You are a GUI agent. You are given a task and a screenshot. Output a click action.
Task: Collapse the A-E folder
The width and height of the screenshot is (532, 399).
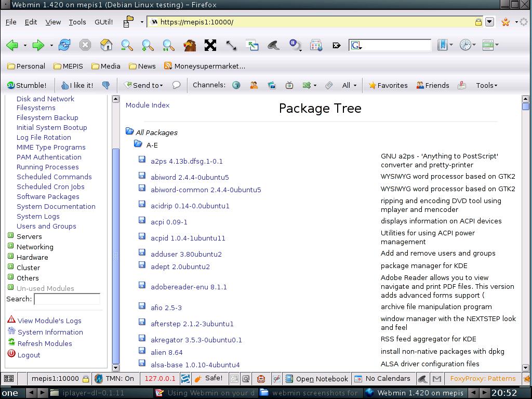pos(138,144)
